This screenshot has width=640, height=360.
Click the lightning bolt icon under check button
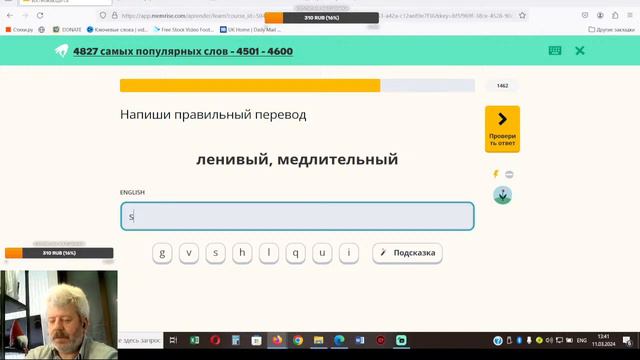496,174
